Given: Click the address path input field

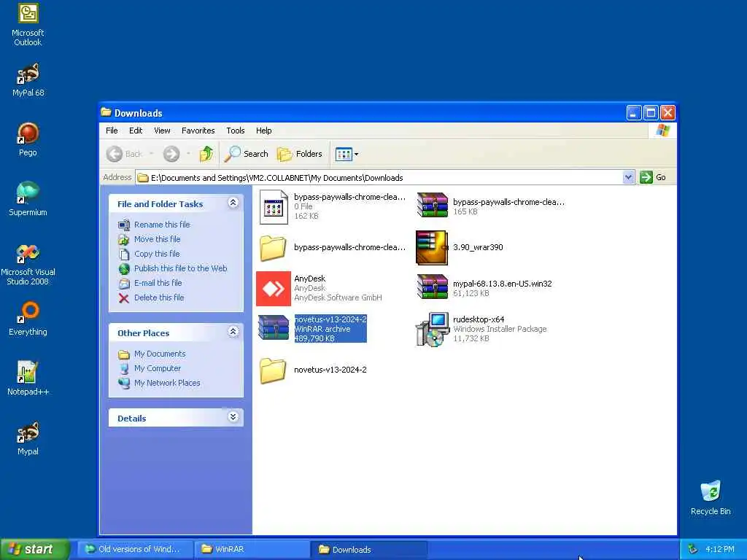Looking at the screenshot, I should pos(379,178).
